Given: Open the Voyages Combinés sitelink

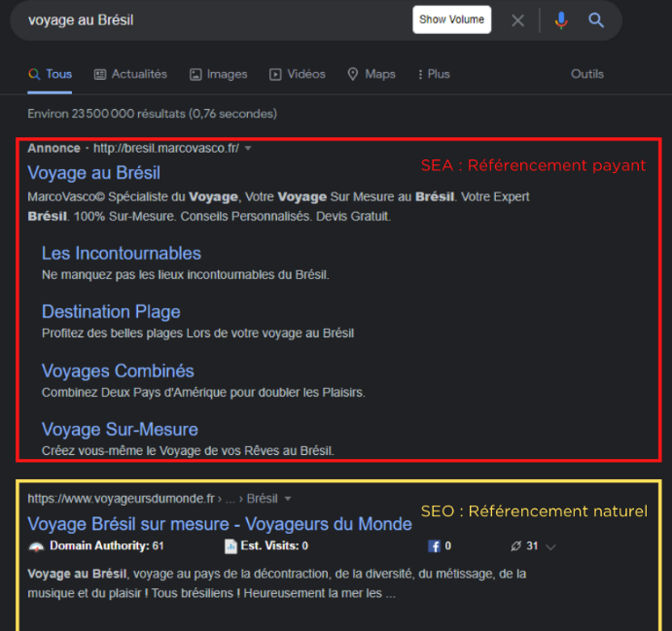Looking at the screenshot, I should 118,371.
